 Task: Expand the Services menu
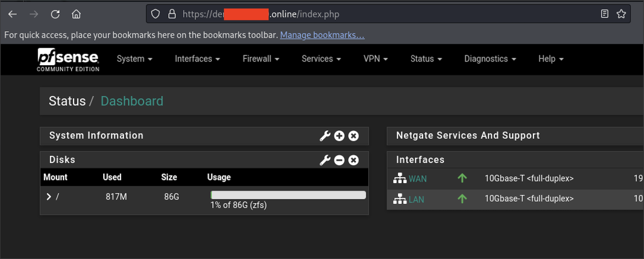pos(321,59)
